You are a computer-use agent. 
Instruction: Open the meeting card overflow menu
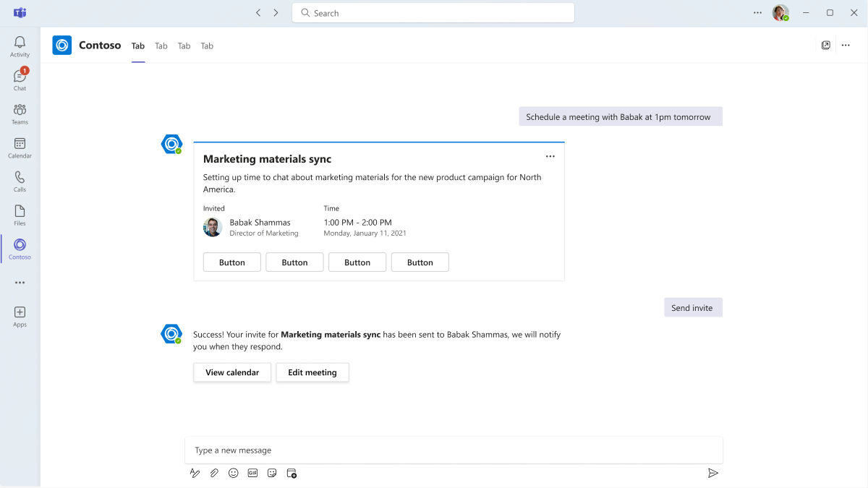click(550, 156)
